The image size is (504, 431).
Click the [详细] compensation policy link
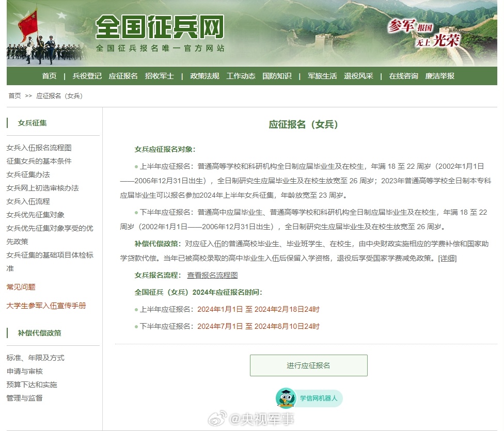point(447,258)
